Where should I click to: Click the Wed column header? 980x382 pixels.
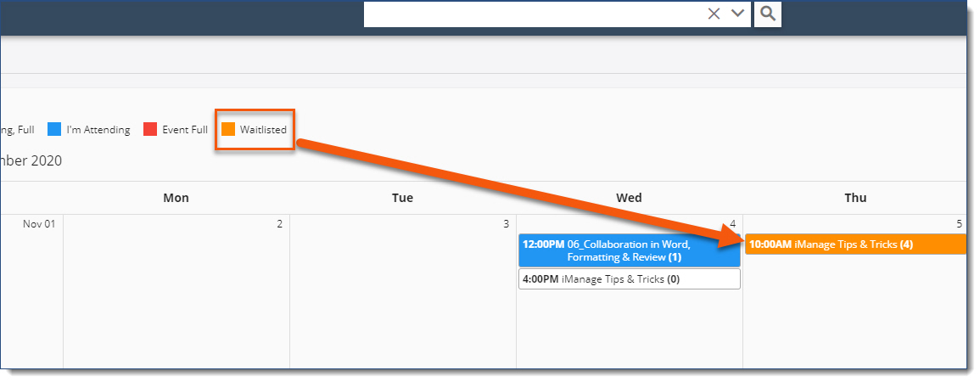click(630, 198)
